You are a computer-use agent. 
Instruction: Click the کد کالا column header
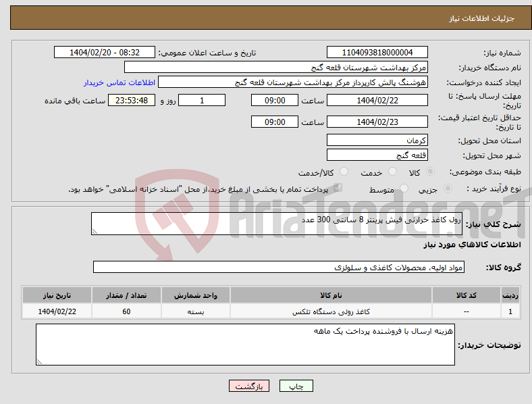[467, 295]
